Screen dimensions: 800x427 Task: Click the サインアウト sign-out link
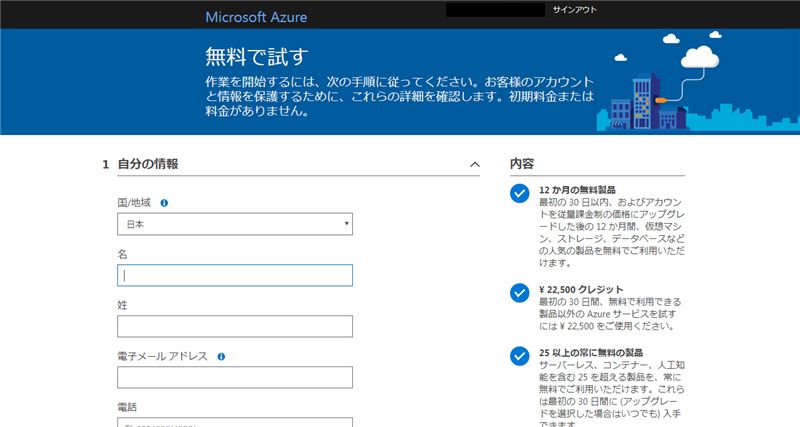tap(574, 10)
